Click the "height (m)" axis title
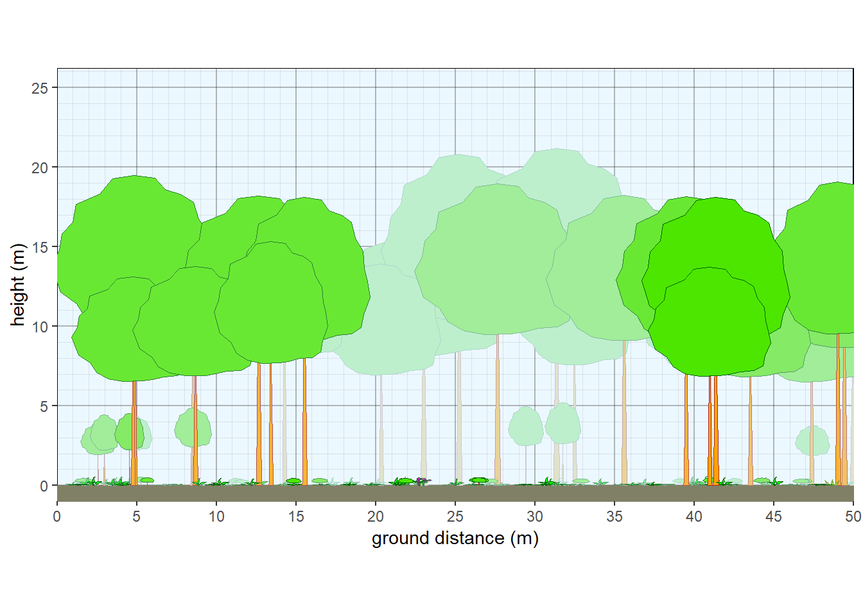The width and height of the screenshot is (863, 616). pyautogui.click(x=18, y=285)
